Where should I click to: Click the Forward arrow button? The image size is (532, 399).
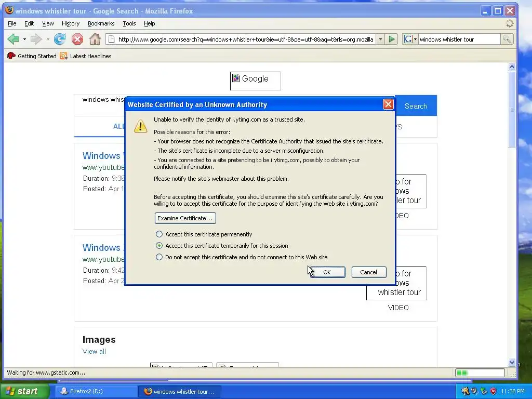(x=36, y=39)
